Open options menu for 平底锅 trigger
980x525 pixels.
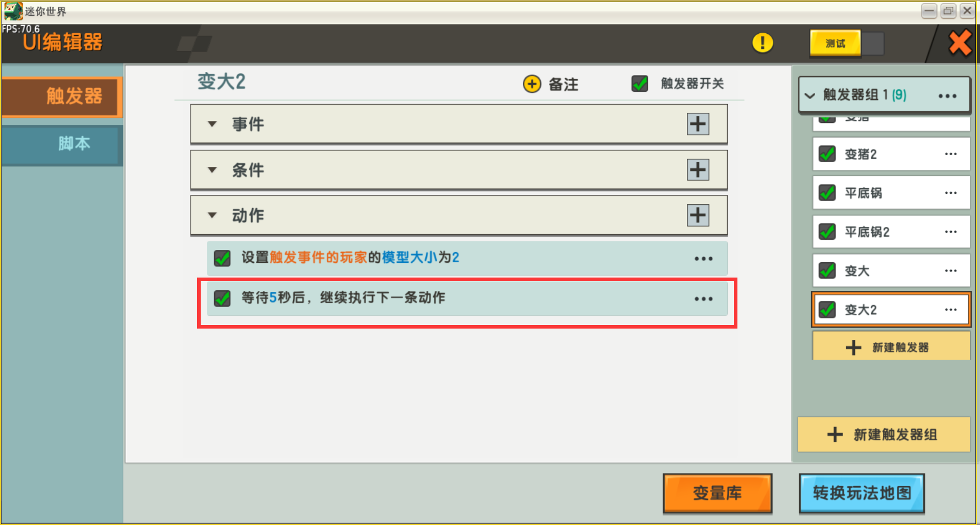(950, 193)
